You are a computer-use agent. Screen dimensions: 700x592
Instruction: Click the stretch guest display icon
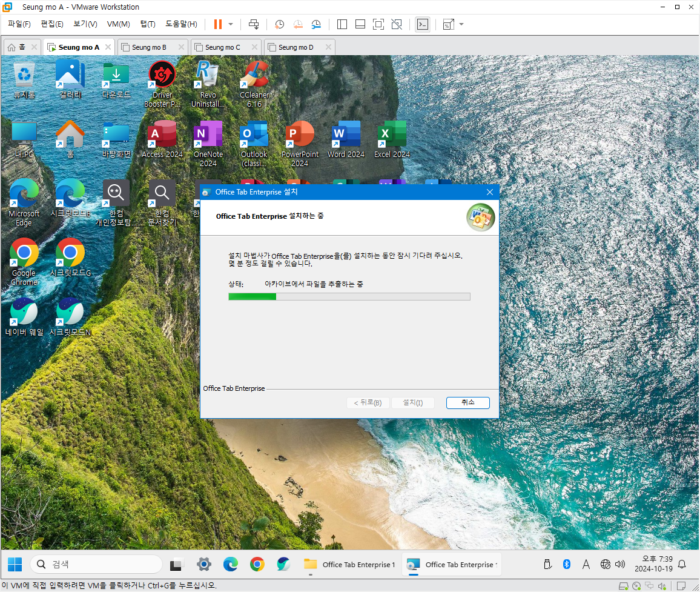(448, 24)
